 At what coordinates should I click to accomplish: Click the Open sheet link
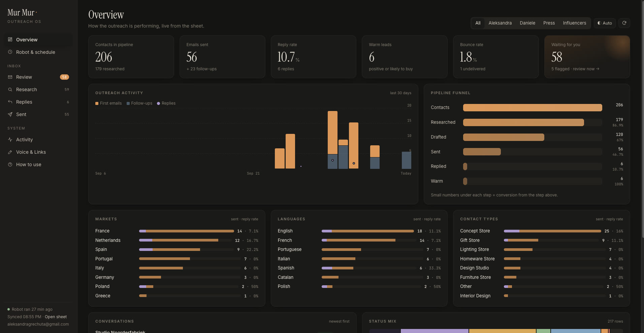point(56,317)
